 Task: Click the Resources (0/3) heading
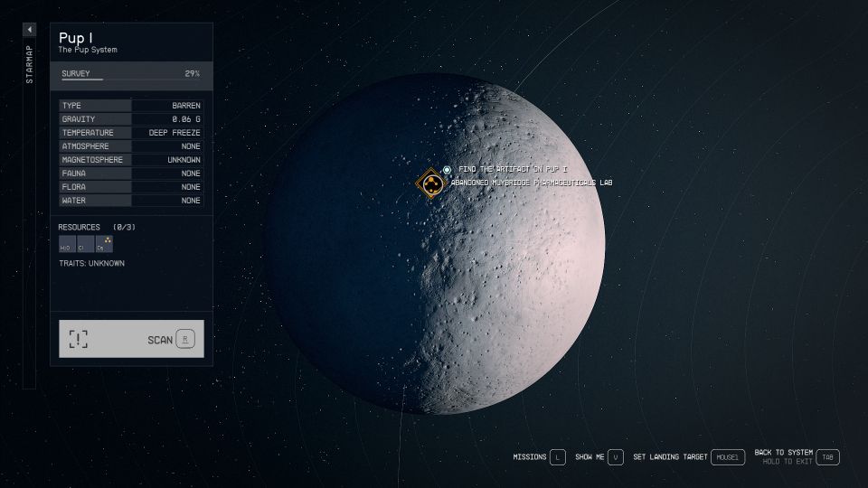tap(97, 227)
